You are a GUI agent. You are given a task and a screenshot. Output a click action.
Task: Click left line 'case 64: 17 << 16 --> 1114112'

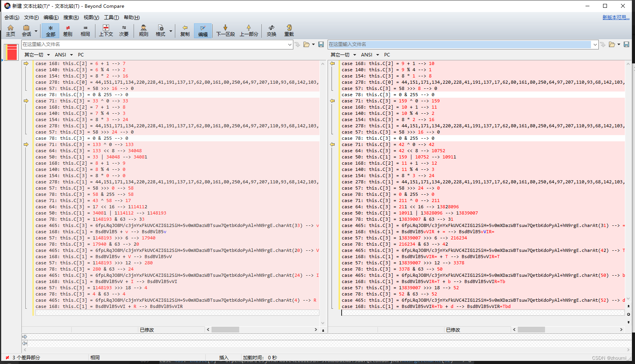pos(91,207)
